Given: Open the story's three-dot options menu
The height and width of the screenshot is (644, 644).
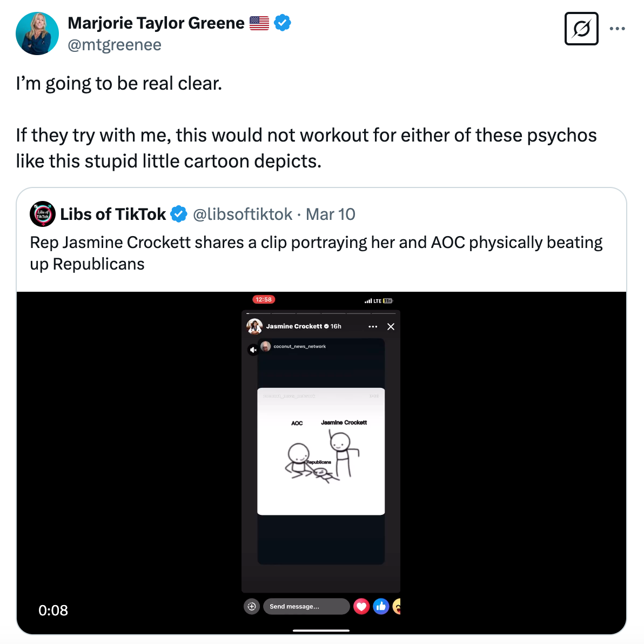Looking at the screenshot, I should point(373,327).
